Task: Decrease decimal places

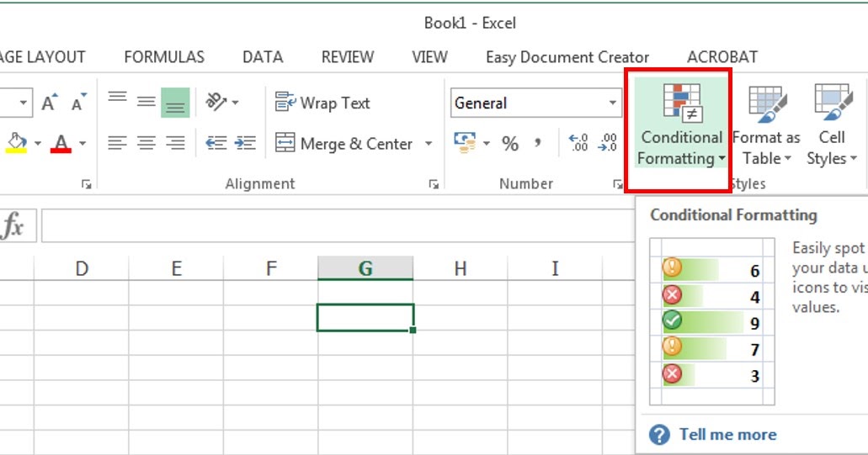Action: point(607,143)
